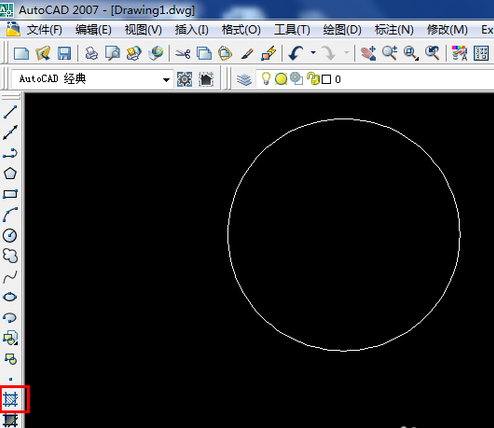Select the Revision Cloud tool

(10, 256)
